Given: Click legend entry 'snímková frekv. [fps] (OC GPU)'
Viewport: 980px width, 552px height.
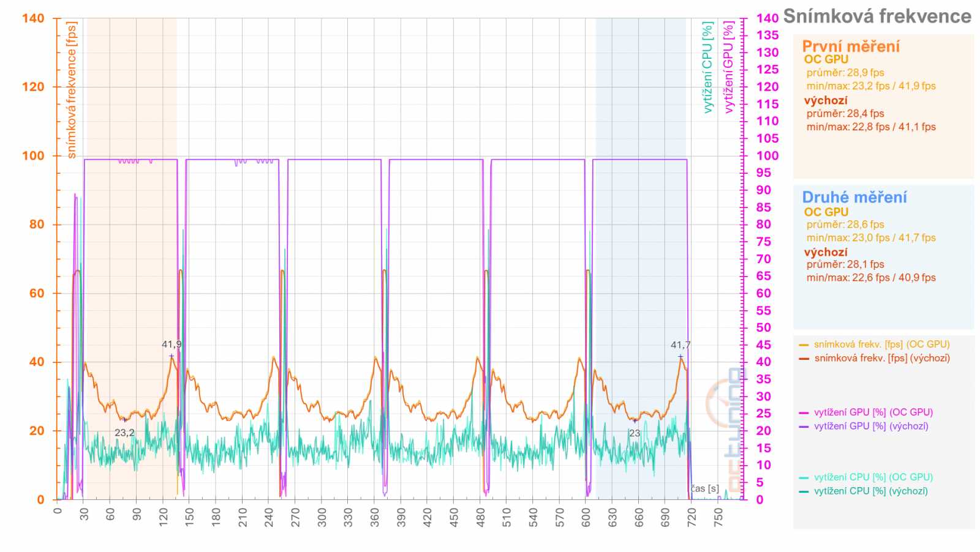Looking at the screenshot, I should click(x=882, y=345).
